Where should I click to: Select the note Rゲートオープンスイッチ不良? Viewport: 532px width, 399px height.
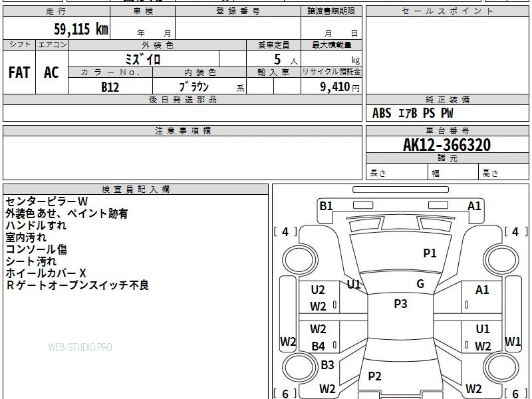point(77,285)
